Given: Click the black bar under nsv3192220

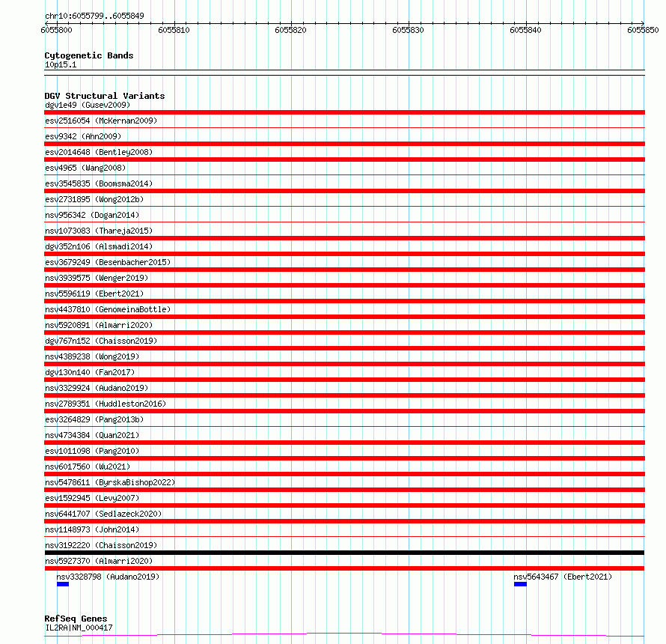Looking at the screenshot, I should [x=344, y=553].
